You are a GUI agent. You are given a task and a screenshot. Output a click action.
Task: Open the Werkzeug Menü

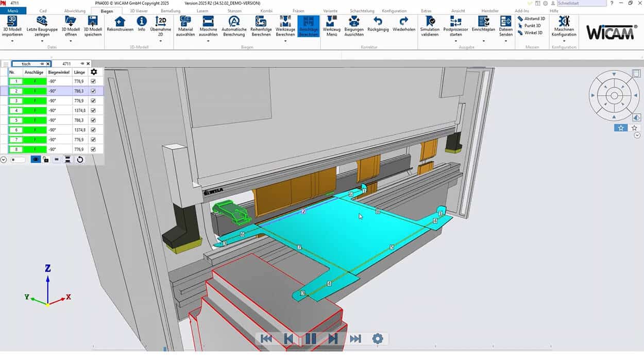332,21
